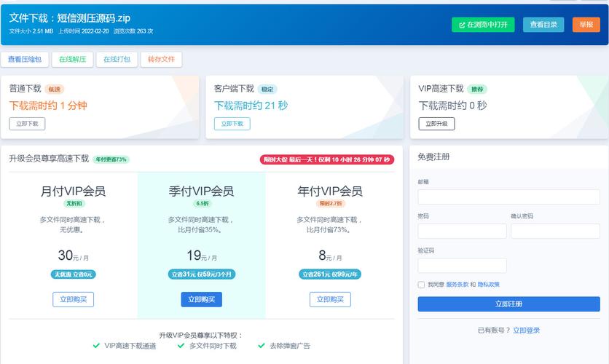Switch to the 在线解压 tab
This screenshot has width=609, height=364.
tap(71, 60)
